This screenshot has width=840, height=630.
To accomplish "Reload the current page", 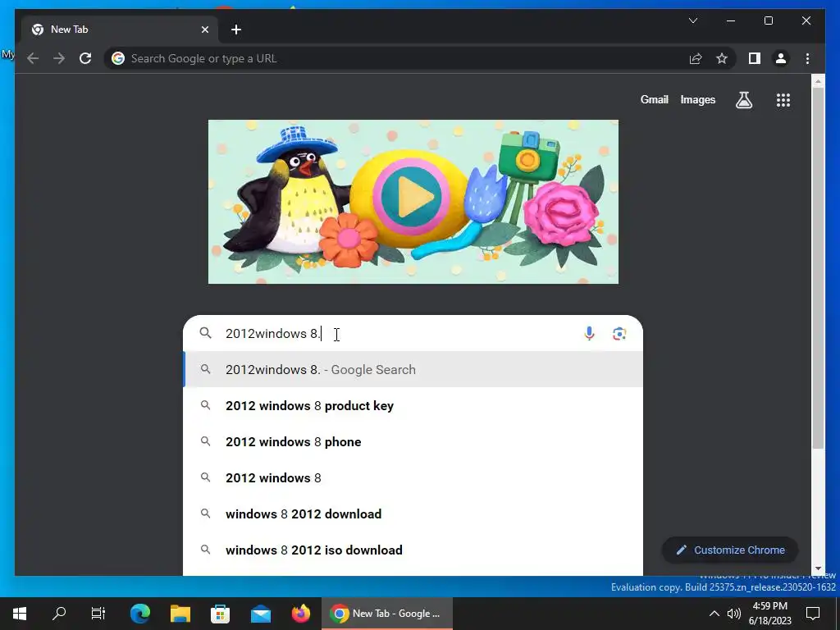I will tap(85, 58).
